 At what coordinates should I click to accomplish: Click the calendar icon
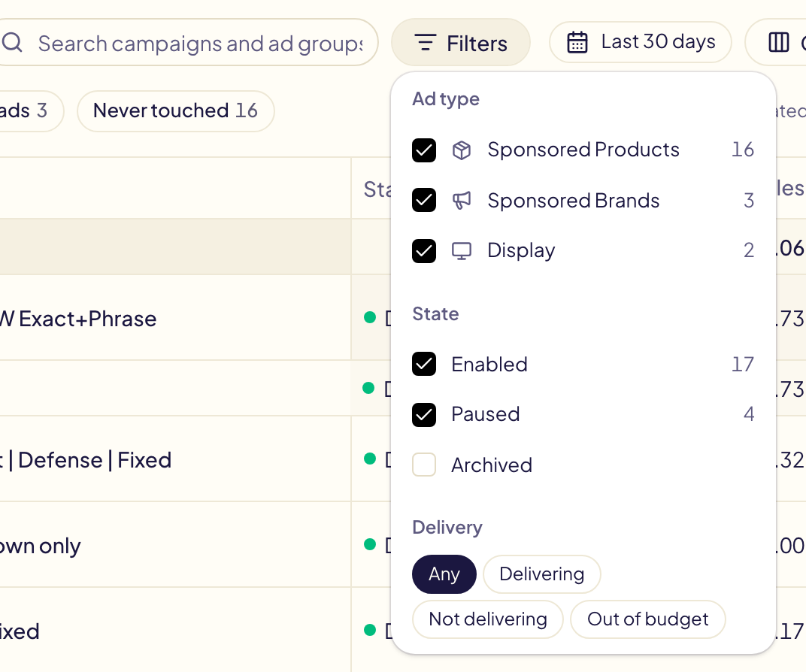click(x=577, y=42)
